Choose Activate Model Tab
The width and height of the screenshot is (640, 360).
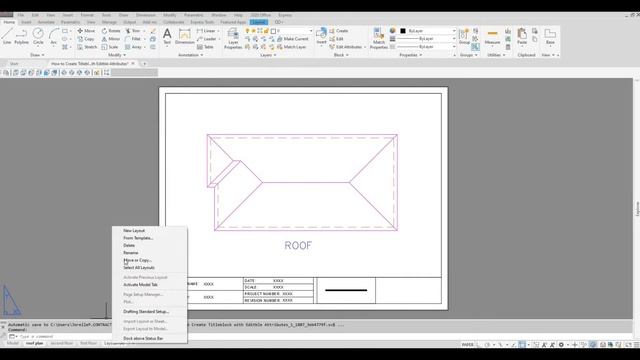click(140, 284)
